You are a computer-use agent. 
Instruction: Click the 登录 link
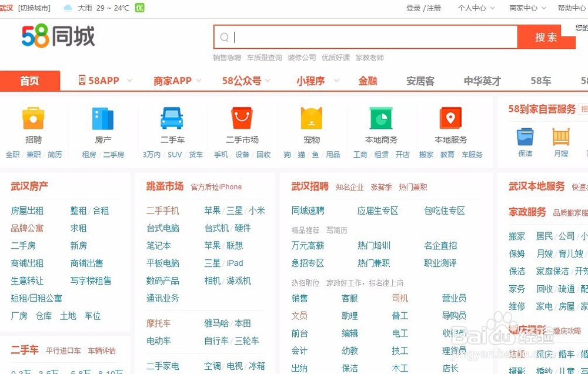(x=413, y=8)
